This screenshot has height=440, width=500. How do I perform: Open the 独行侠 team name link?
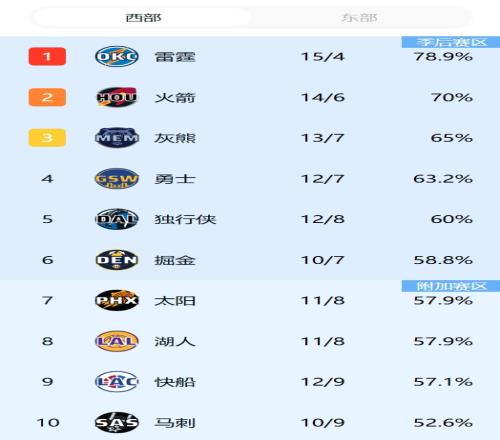click(x=185, y=219)
